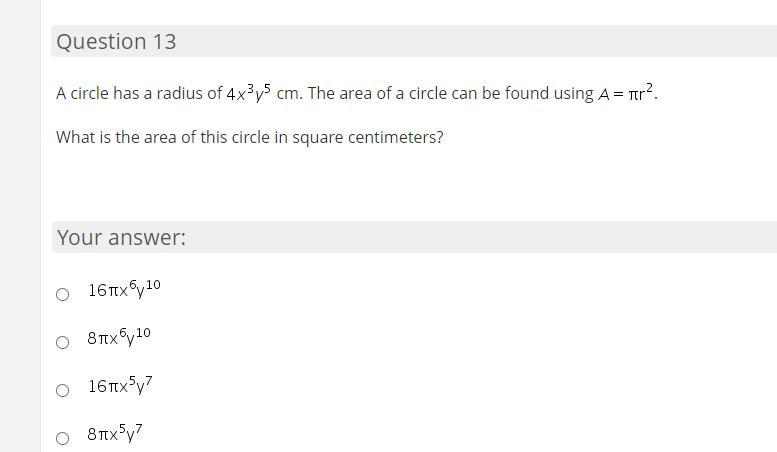This screenshot has width=777, height=452.
Task: Click the answer text 8πx⁵y⁷
Action: click(115, 434)
